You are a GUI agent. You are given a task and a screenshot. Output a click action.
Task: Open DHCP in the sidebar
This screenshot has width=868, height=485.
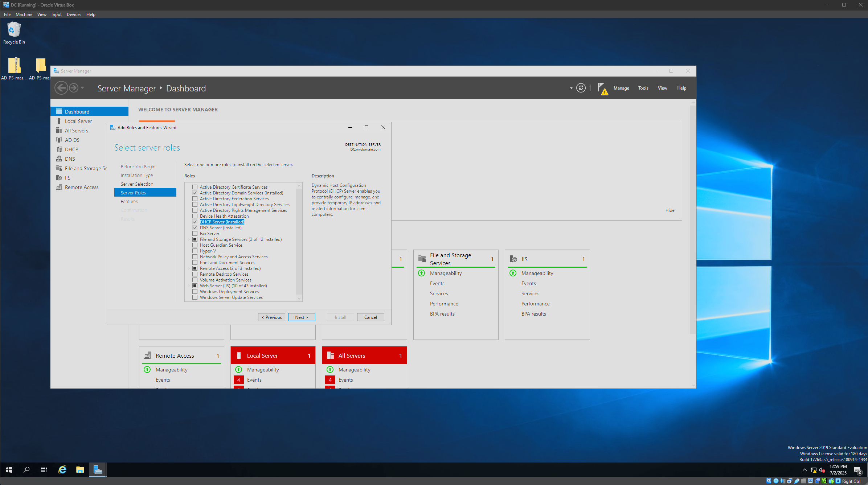pos(79,149)
